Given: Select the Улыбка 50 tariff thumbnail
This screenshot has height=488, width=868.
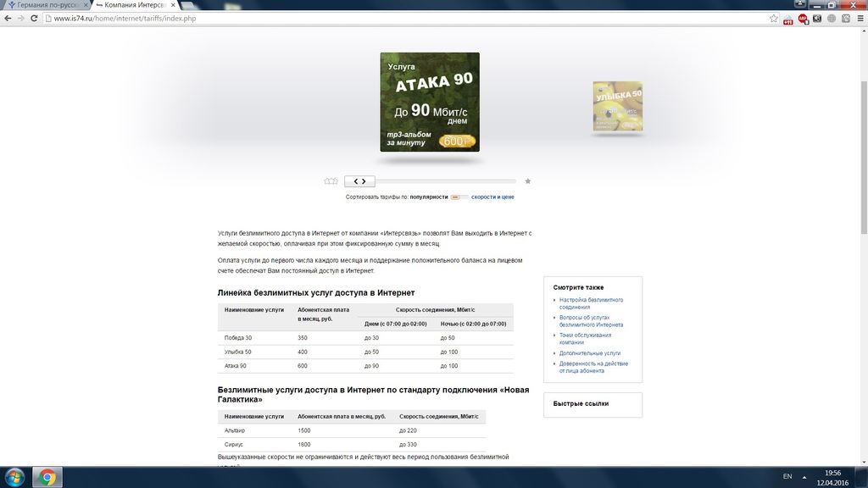Looking at the screenshot, I should click(x=618, y=106).
